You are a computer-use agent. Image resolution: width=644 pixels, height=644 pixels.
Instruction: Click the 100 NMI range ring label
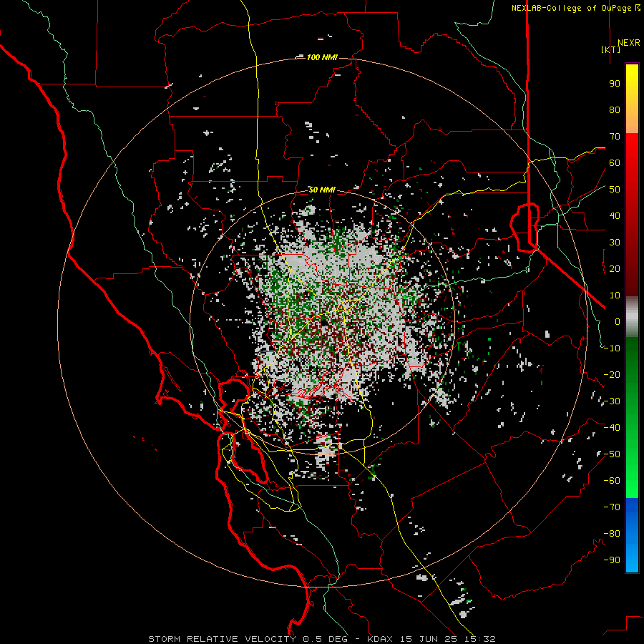click(322, 57)
